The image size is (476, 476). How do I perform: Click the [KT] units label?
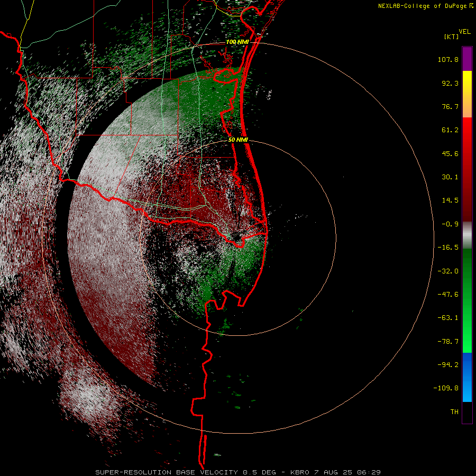[x=451, y=36]
